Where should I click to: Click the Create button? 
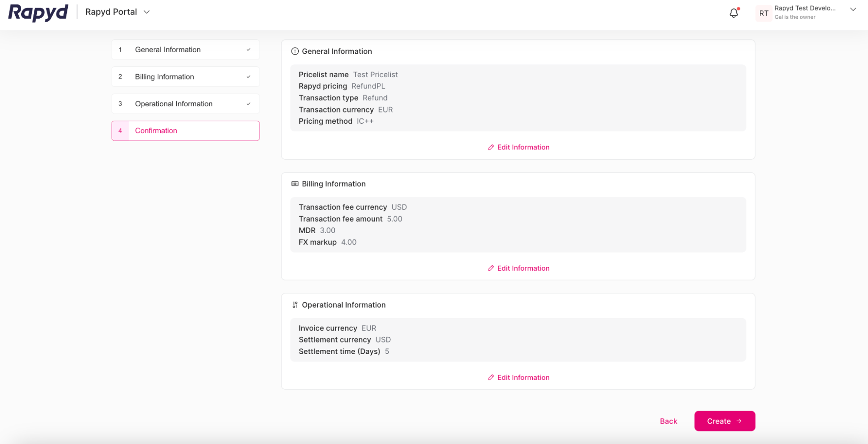pos(724,421)
